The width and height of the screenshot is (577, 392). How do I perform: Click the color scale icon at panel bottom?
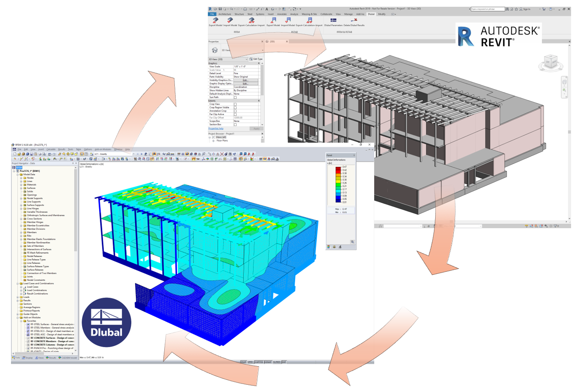(x=329, y=247)
